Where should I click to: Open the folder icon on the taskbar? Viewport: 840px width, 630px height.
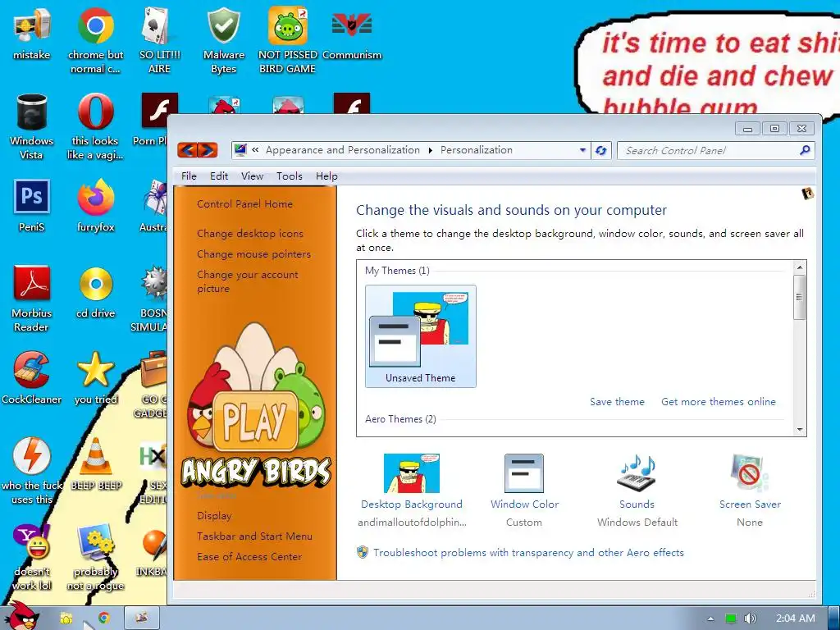click(x=66, y=619)
